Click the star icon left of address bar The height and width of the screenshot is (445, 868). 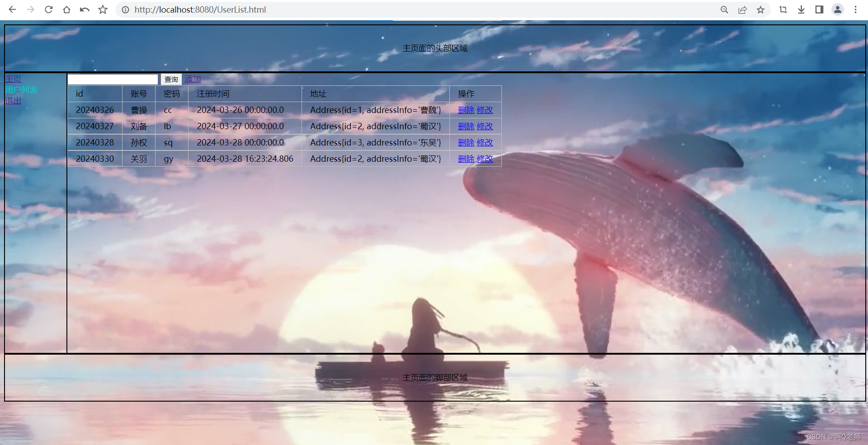tap(103, 9)
